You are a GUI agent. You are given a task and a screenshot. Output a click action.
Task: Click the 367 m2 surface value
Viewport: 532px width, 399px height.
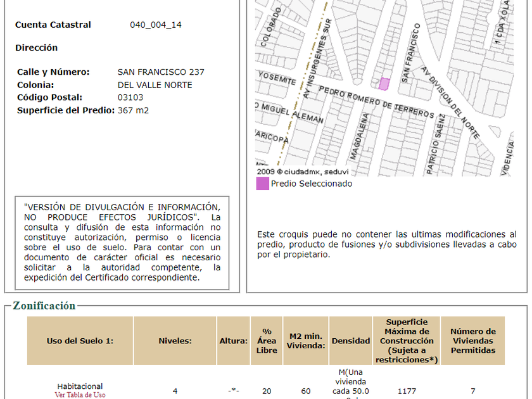point(133,110)
